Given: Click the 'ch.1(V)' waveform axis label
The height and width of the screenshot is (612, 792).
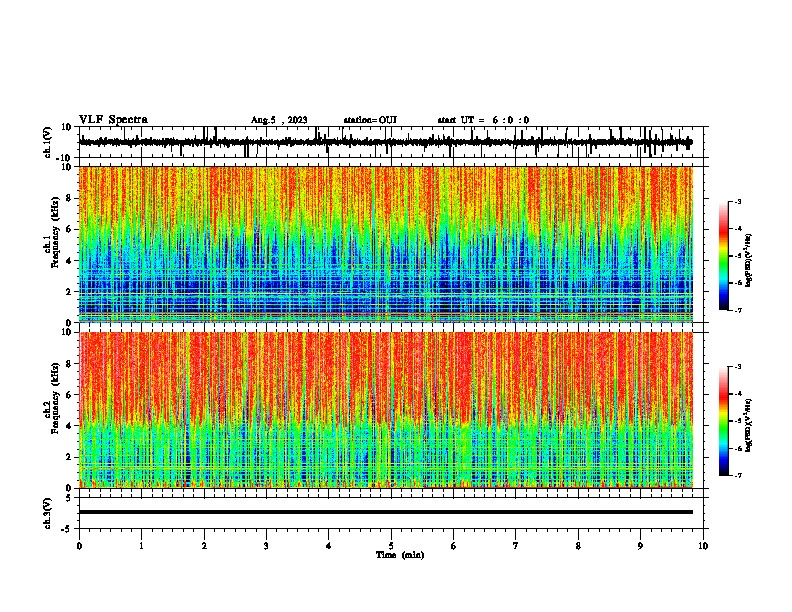Looking at the screenshot, I should pyautogui.click(x=48, y=142).
